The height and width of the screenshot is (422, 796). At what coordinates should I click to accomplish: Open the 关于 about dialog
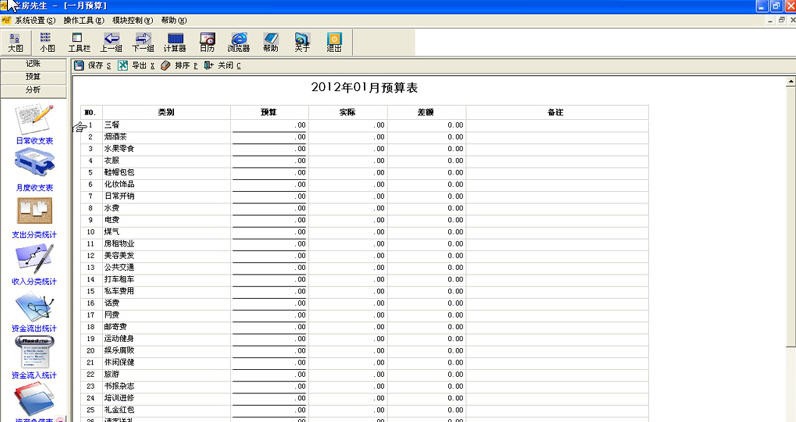(x=302, y=42)
